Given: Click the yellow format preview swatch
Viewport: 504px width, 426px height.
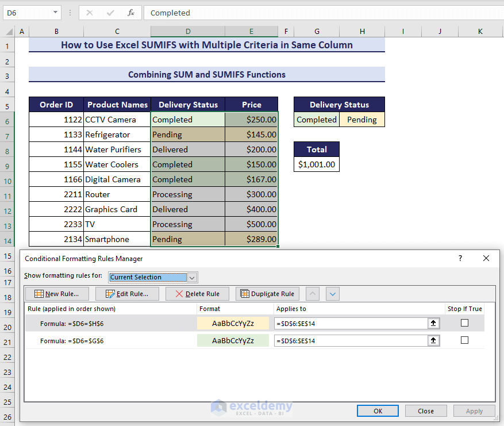Looking at the screenshot, I should (x=233, y=323).
